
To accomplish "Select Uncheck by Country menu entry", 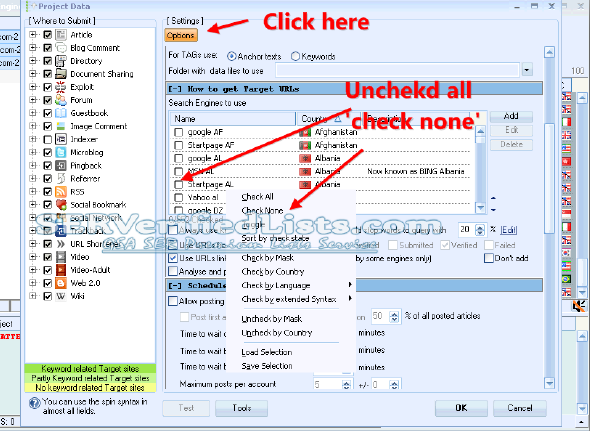I will pos(277,333).
